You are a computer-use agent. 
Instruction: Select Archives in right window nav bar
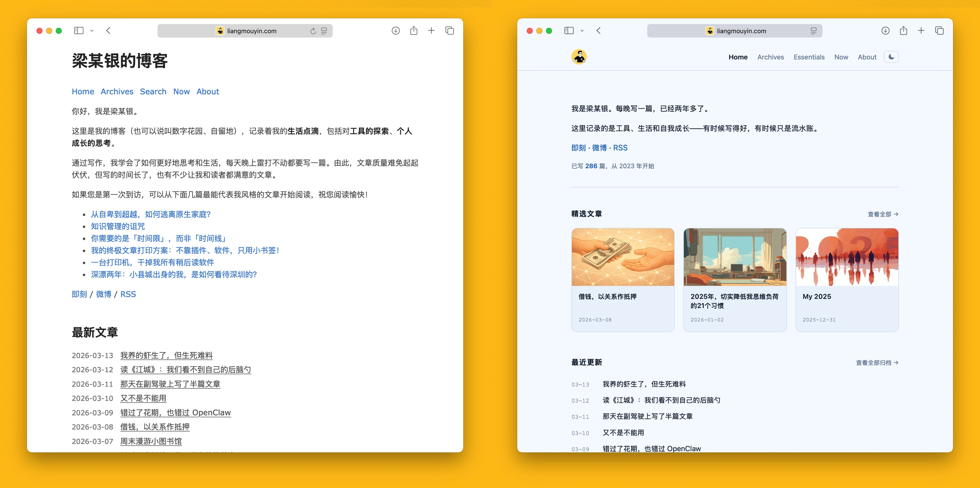click(x=770, y=57)
